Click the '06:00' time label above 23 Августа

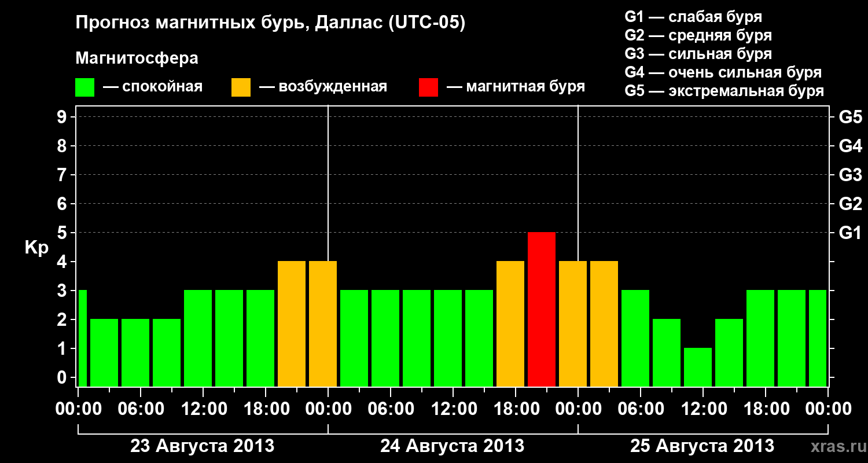pos(141,409)
